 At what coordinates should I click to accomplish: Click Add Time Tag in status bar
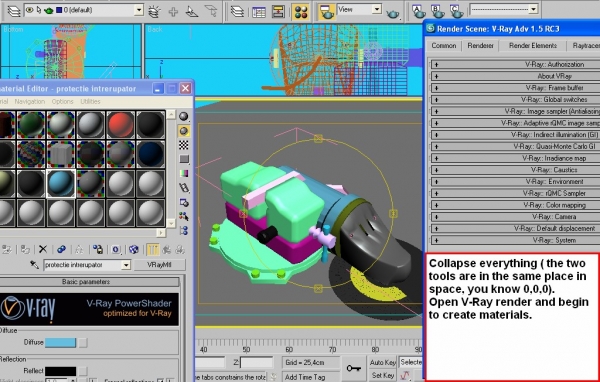pos(311,377)
